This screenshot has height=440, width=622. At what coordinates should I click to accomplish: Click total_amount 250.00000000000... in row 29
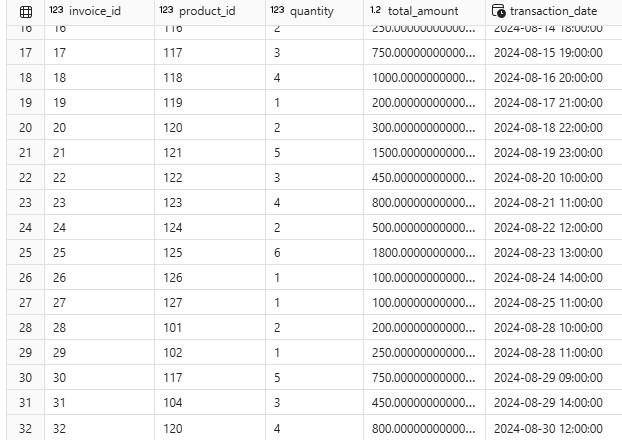coord(424,352)
